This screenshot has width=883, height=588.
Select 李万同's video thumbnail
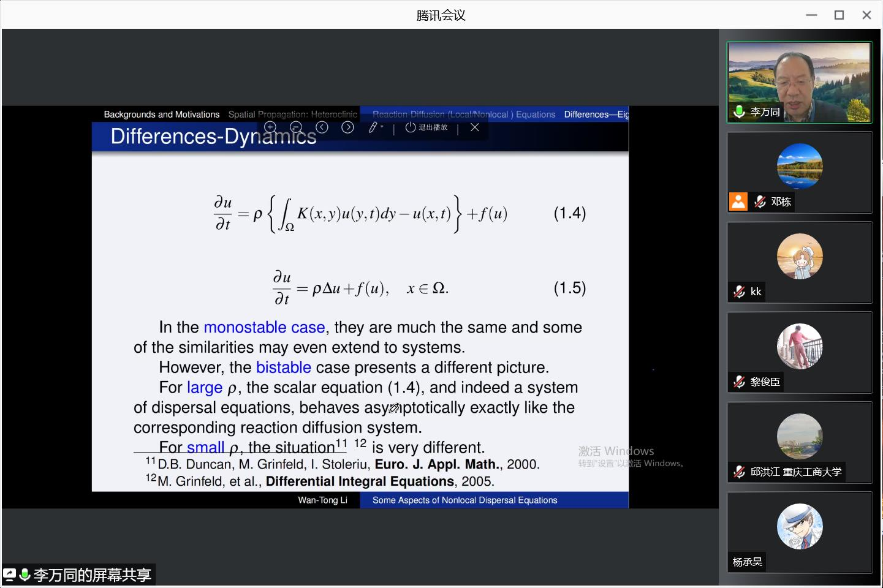[799, 81]
